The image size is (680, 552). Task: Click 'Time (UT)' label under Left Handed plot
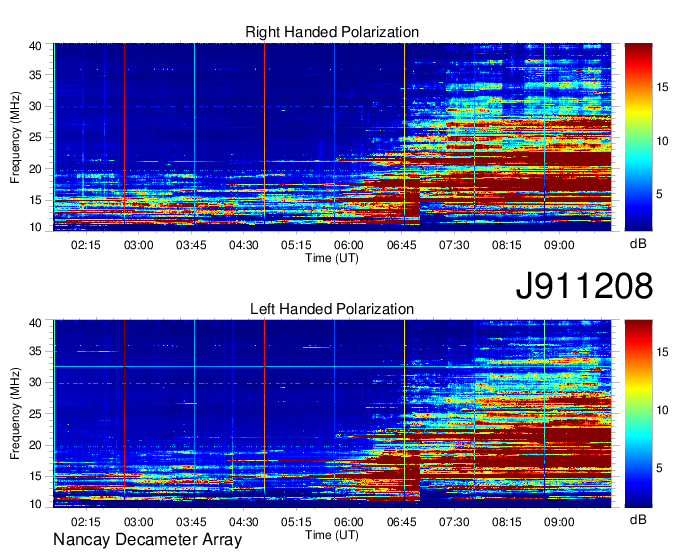pos(332,536)
